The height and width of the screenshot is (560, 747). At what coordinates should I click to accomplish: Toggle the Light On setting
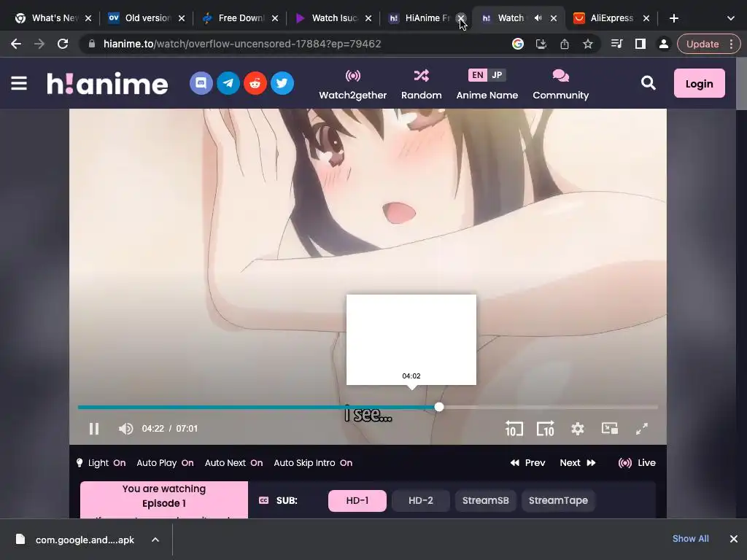[101, 463]
